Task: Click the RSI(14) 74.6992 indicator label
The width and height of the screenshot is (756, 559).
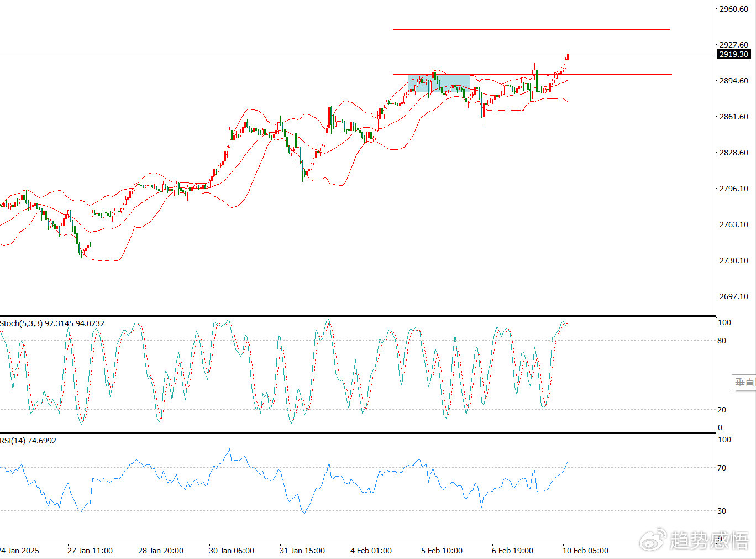Action: click(28, 441)
